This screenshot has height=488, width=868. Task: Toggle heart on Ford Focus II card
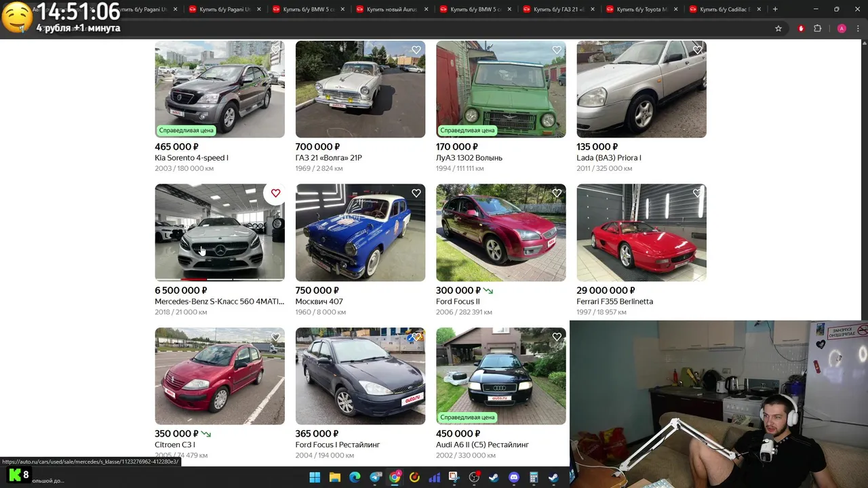point(557,193)
